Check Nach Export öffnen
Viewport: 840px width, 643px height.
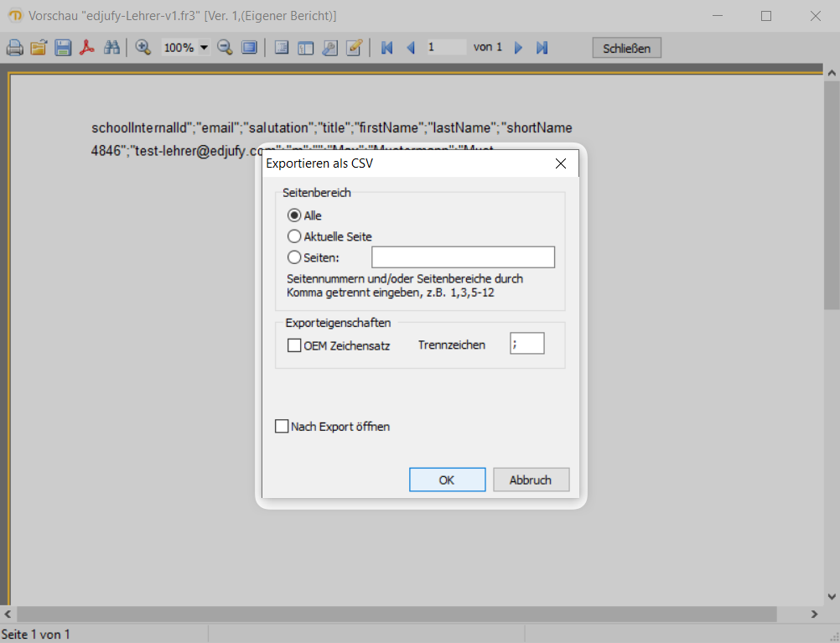pos(282,426)
